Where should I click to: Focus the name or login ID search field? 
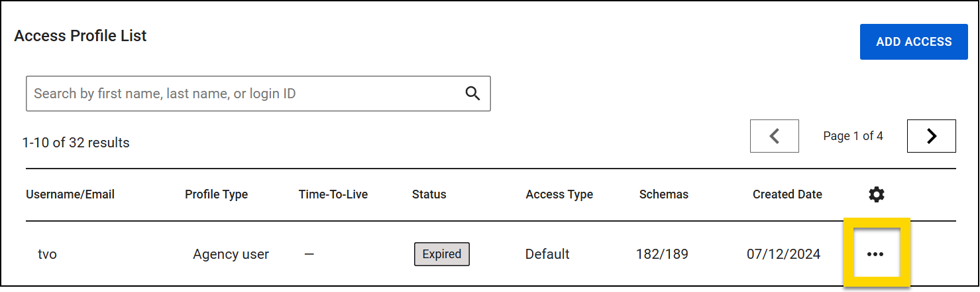[x=245, y=94]
